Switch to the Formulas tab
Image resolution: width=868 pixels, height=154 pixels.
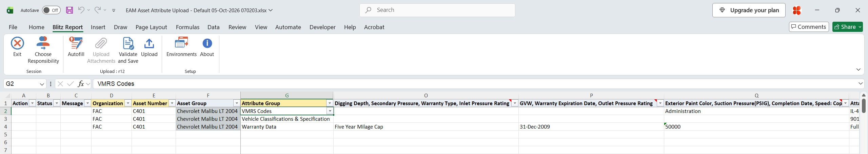[188, 27]
